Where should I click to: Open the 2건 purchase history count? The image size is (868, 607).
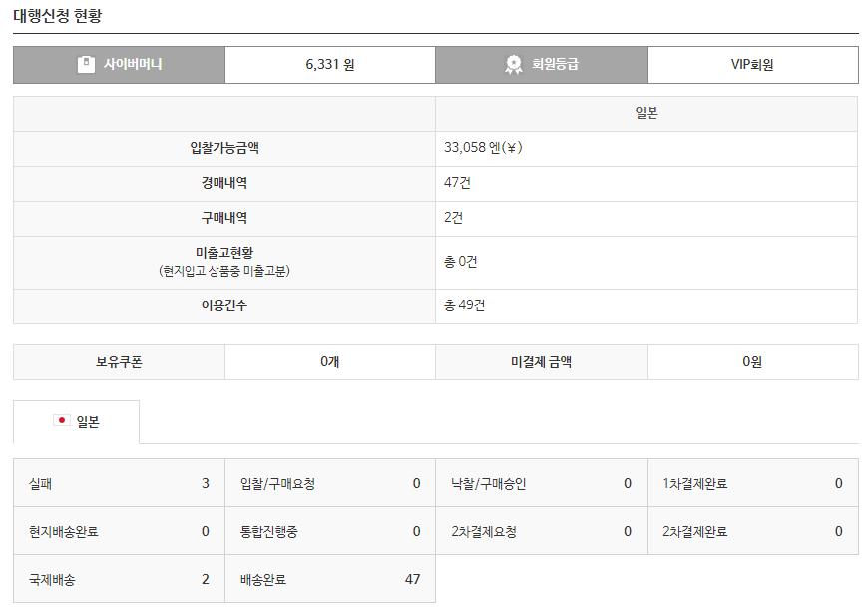pyautogui.click(x=453, y=218)
